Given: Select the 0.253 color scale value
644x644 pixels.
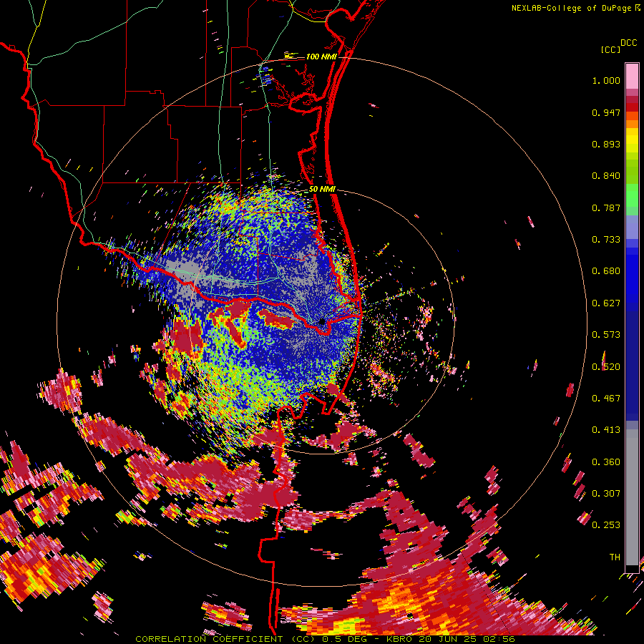Looking at the screenshot, I should [x=606, y=525].
